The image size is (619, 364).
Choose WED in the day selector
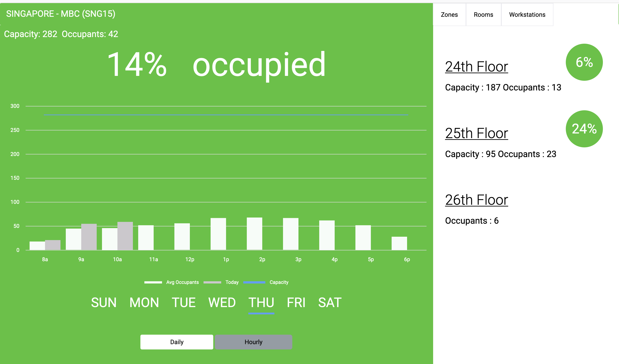(222, 302)
